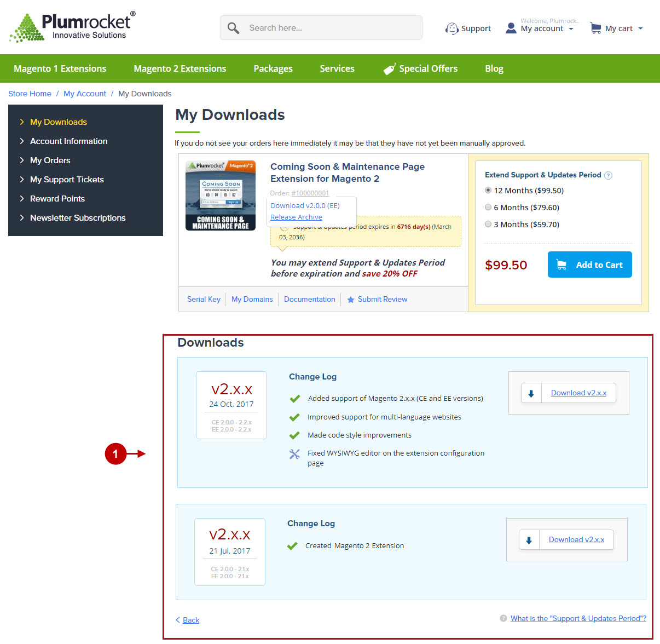Click the $99.50 price text
660x644 pixels.
click(506, 266)
